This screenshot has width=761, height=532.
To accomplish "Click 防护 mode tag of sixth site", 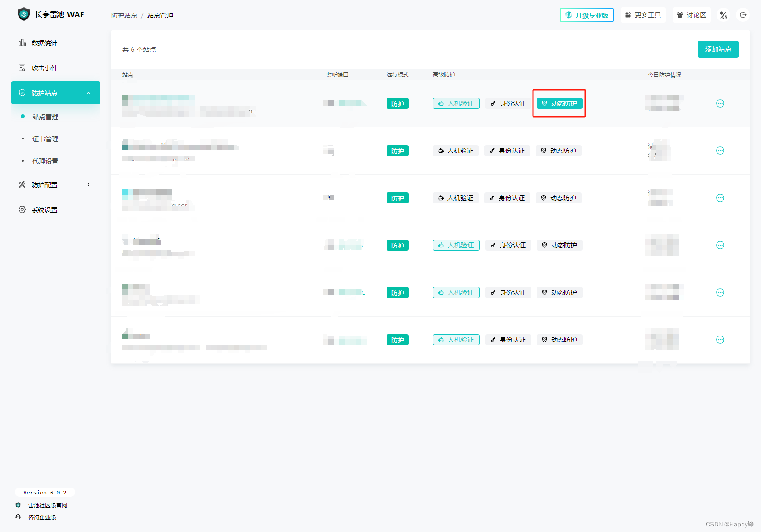I will pyautogui.click(x=398, y=340).
